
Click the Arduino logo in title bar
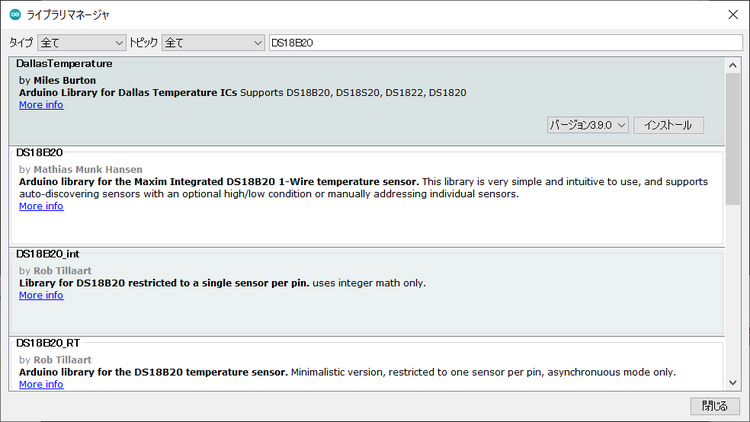(x=15, y=14)
